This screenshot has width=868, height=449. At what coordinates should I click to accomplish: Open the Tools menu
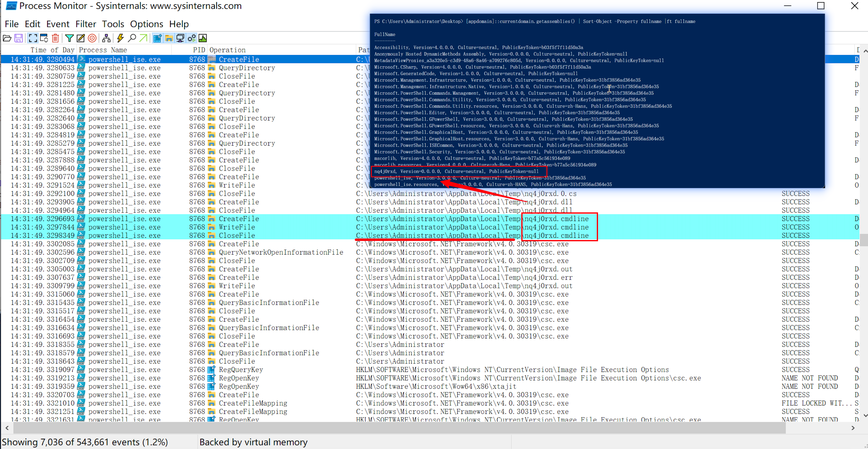(x=113, y=24)
